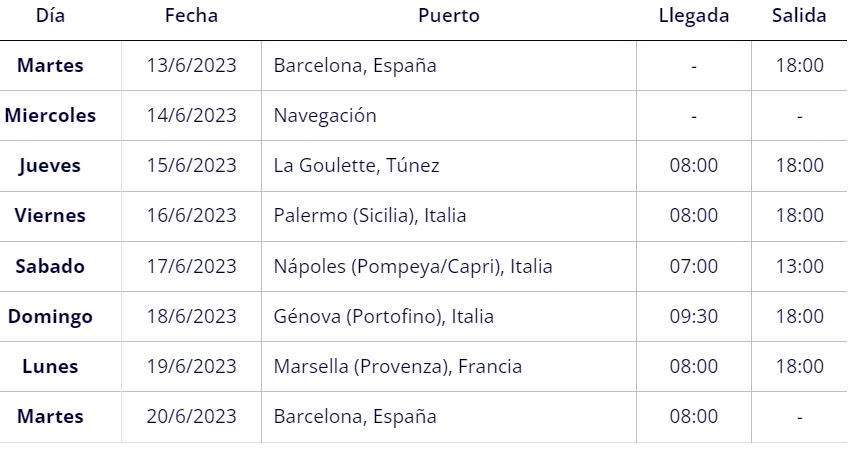
Task: Click the Fecha column header
Action: [191, 16]
